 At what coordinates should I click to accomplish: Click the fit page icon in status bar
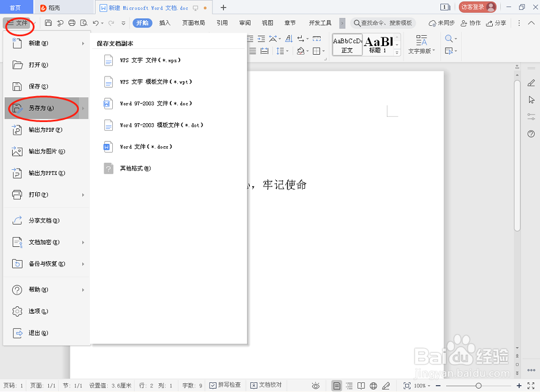[x=406, y=386]
